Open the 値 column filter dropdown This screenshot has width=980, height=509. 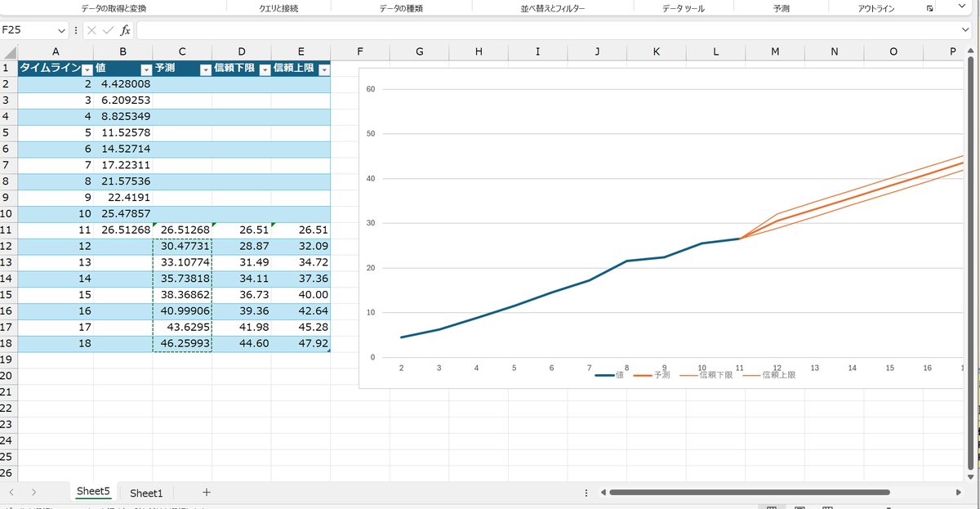point(146,69)
